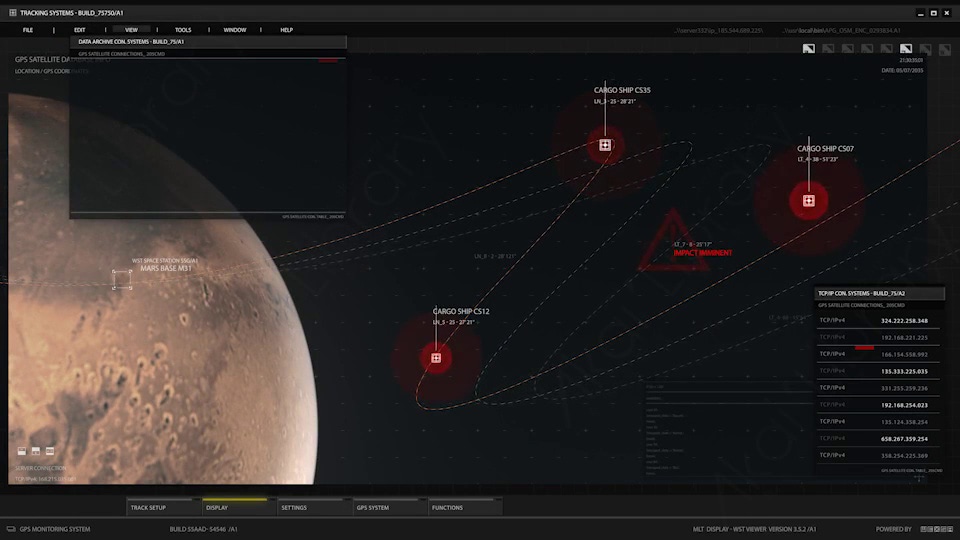Open the File menu
The image size is (960, 540).
(x=28, y=30)
